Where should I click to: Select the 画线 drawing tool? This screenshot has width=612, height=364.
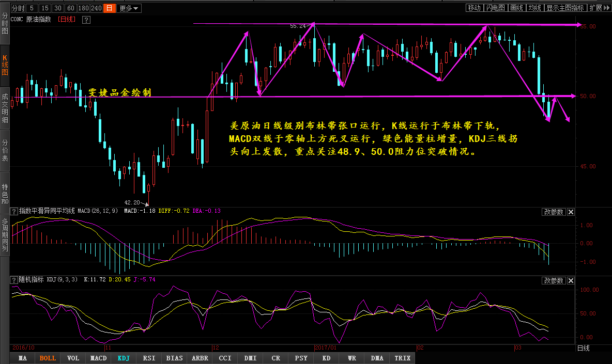click(516, 8)
